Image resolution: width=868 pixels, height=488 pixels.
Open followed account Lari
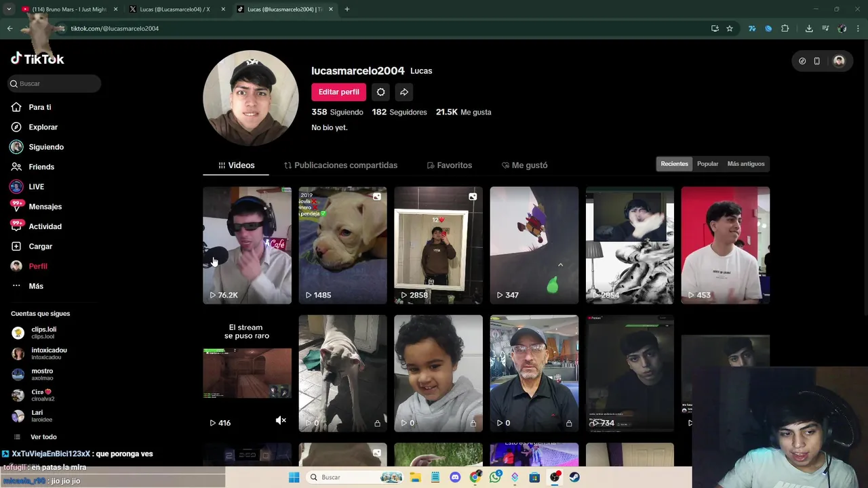42,415
